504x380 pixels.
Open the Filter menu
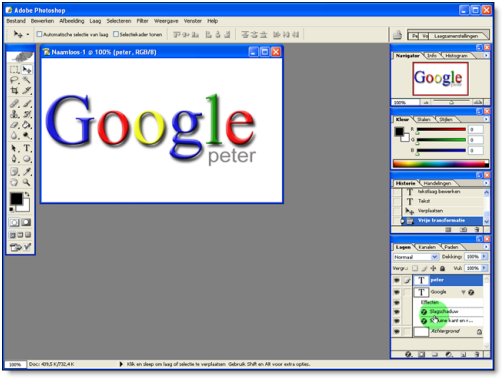click(142, 21)
